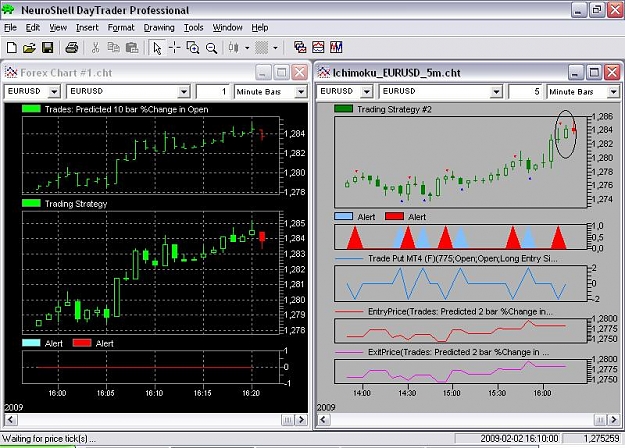Expand first EURUSD dropdown in Forex Chart
625x448 pixels.
[54, 92]
